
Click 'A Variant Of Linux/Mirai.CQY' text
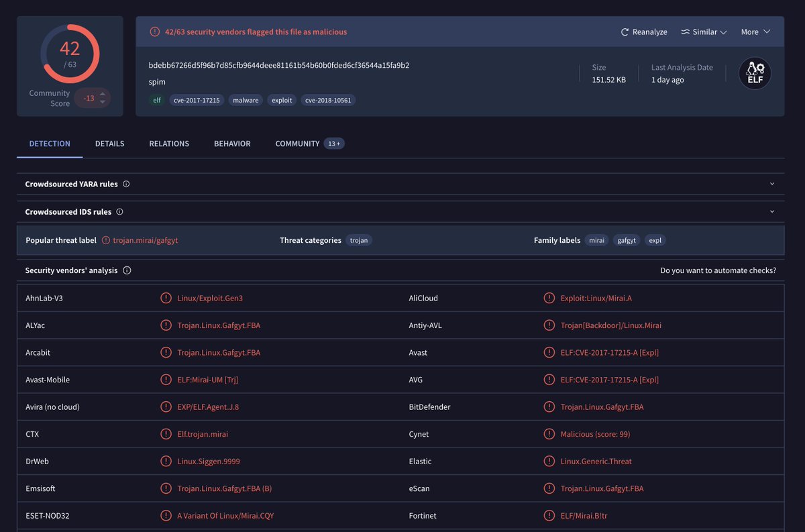coord(225,515)
